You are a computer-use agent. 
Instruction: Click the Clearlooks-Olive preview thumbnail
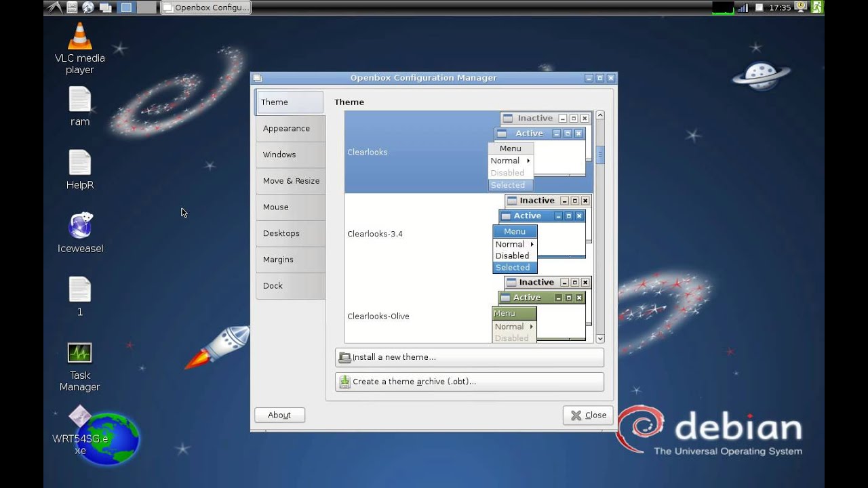point(542,309)
